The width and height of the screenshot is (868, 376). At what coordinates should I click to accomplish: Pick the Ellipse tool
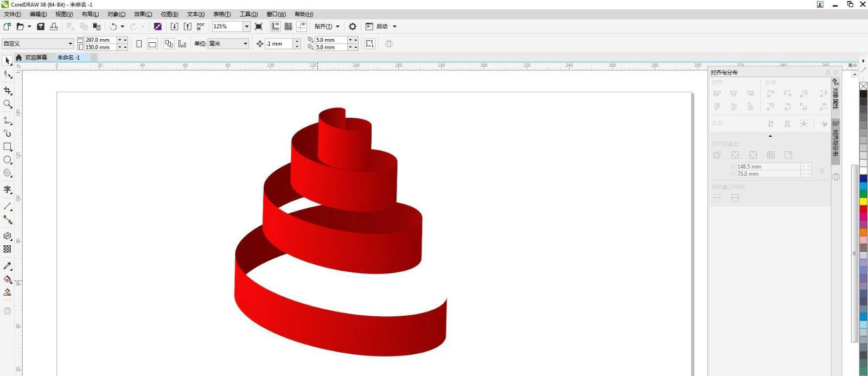(8, 160)
